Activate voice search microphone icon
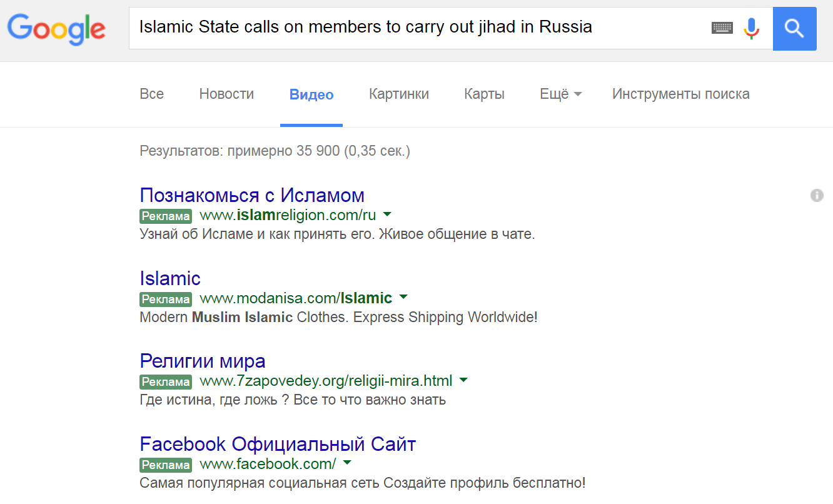Screen dimensions: 833x504 point(751,28)
